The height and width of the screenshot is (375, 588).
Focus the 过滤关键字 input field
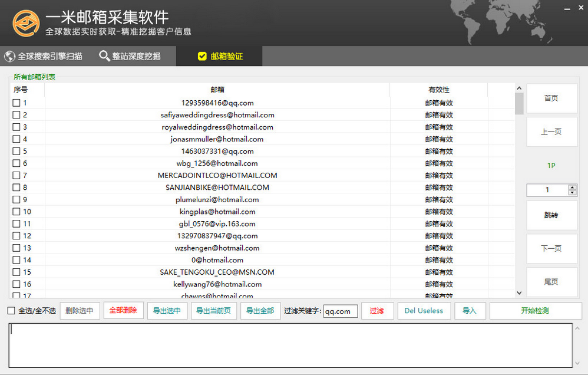pos(341,311)
